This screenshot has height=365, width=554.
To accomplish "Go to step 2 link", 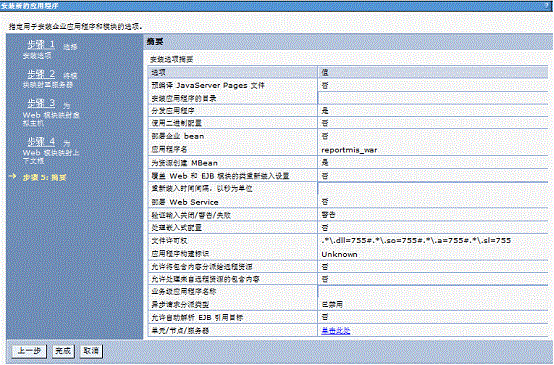I will point(41,74).
